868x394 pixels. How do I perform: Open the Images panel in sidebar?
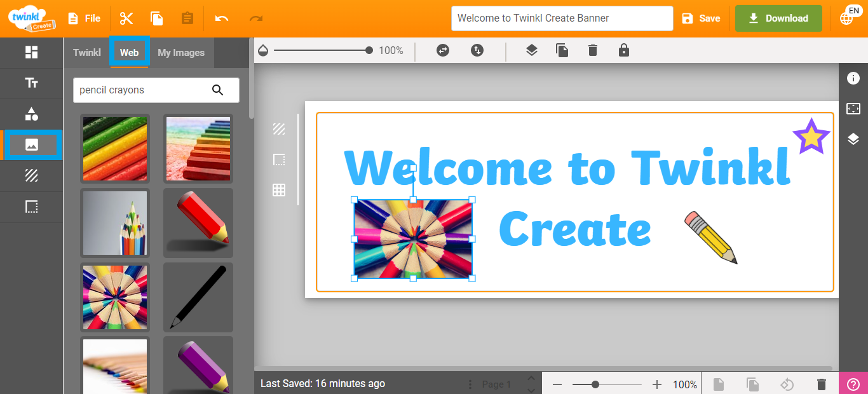point(32,145)
